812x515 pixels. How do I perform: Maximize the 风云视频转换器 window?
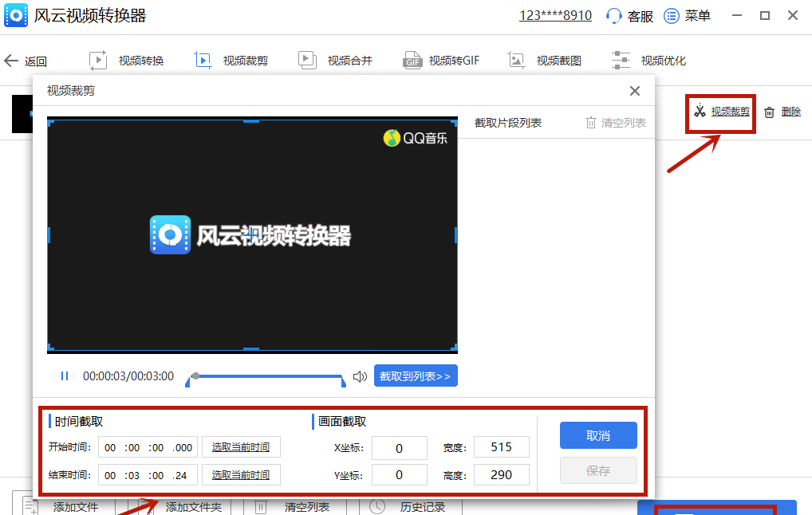[x=765, y=15]
